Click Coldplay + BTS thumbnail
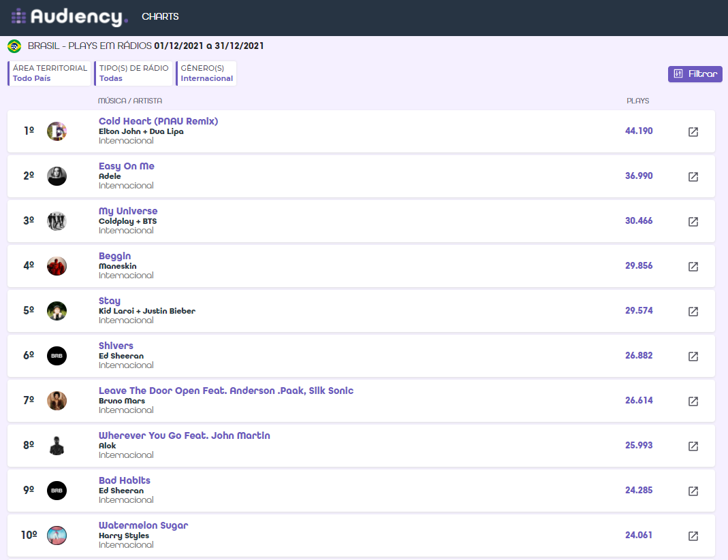Screen dimensions: 728x560 pyautogui.click(x=57, y=221)
